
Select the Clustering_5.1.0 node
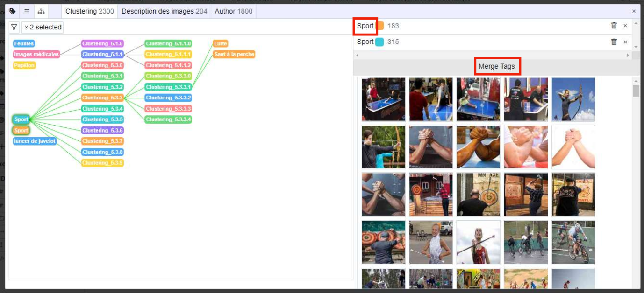click(x=102, y=43)
